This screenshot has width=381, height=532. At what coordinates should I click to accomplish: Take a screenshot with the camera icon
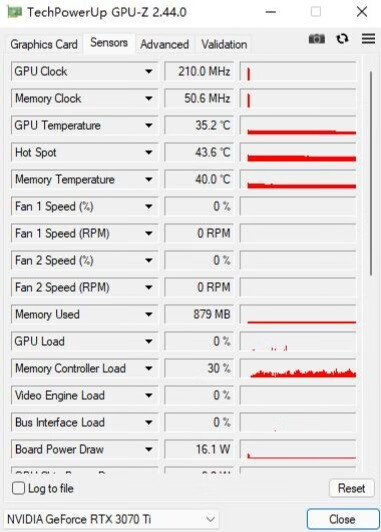[x=317, y=39]
